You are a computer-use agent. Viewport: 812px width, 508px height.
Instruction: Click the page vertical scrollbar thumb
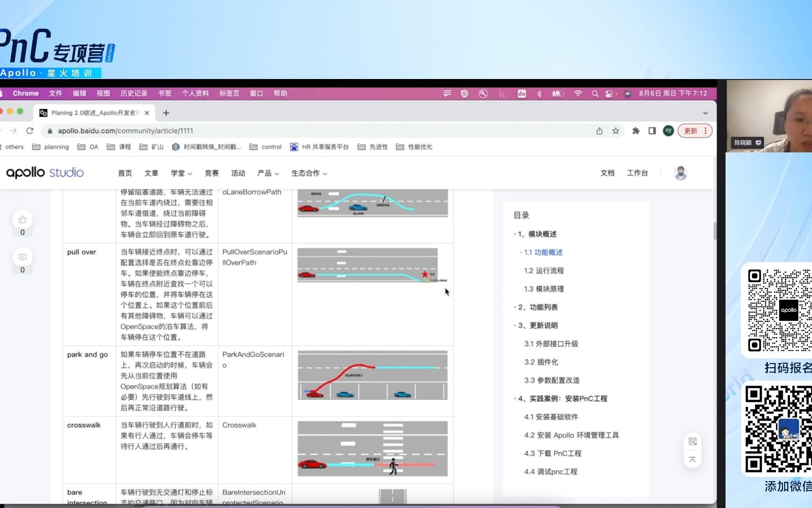point(715,231)
